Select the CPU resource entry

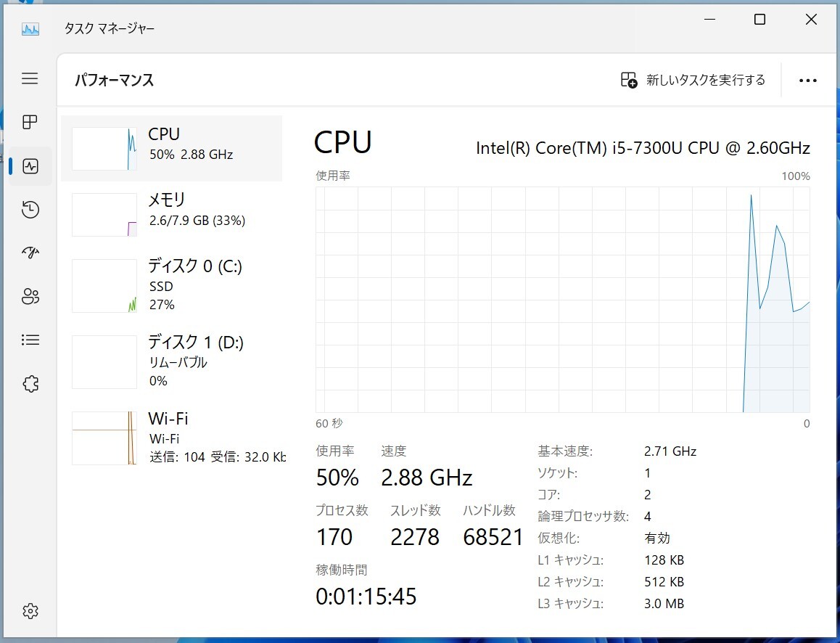coord(171,149)
